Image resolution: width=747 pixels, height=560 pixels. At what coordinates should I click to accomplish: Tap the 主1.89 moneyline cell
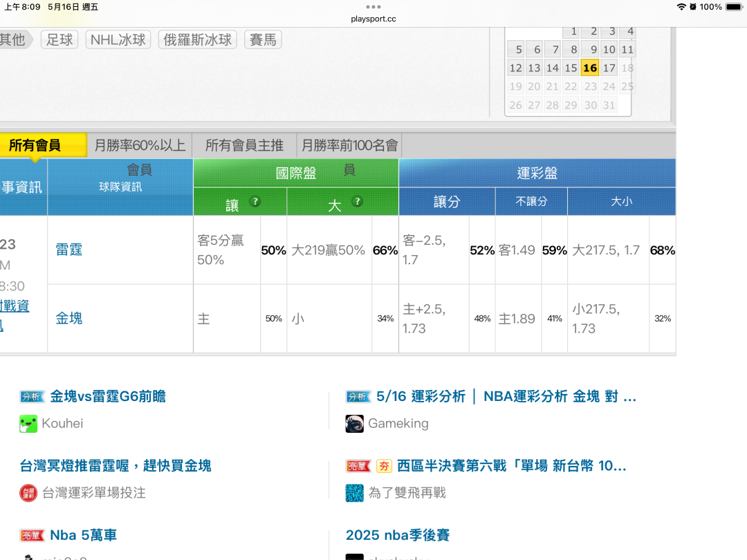click(x=518, y=319)
